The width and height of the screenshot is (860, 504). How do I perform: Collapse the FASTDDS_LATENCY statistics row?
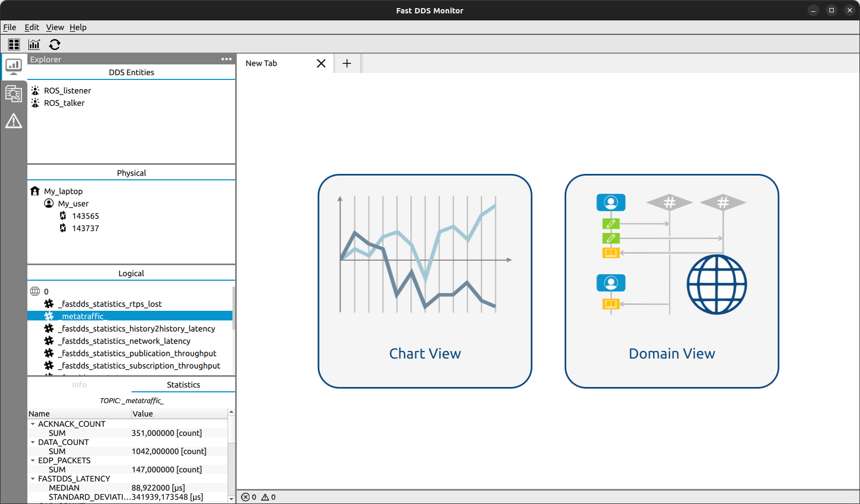33,479
